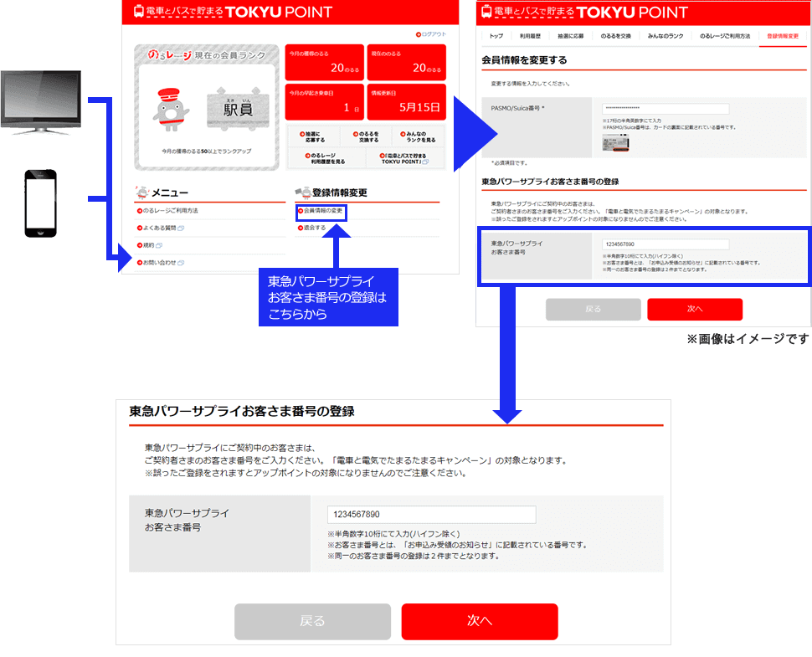Image resolution: width=812 pixels, height=657 pixels.
Task: Select the のるるを交換する shortcut button
Action: coord(366,136)
